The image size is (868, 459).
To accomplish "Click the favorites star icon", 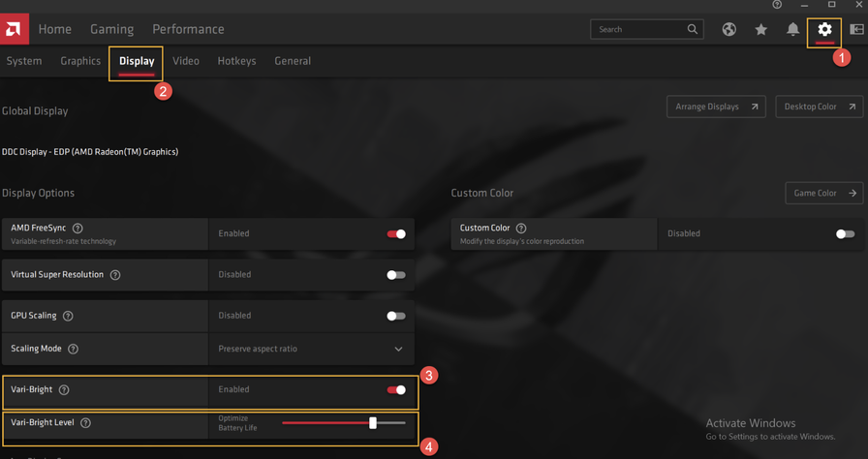I will (760, 29).
